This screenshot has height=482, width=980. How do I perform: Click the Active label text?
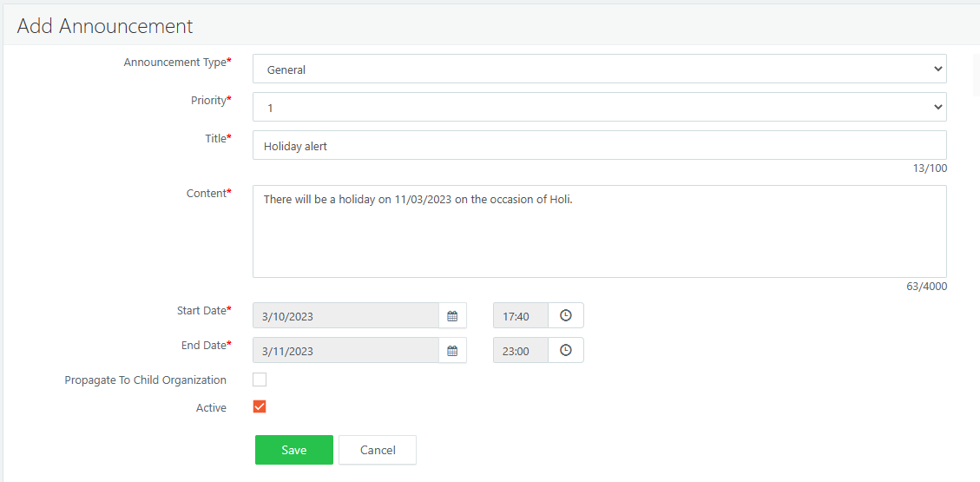click(x=211, y=408)
